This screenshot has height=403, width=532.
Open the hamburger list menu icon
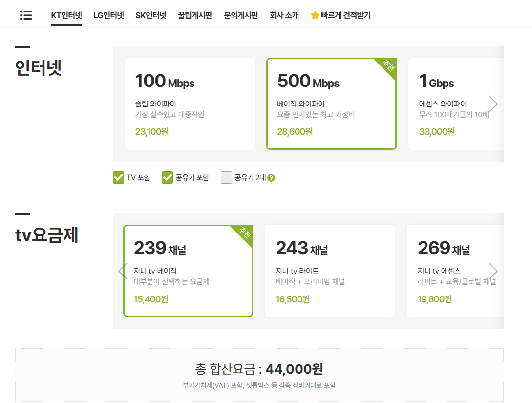(26, 15)
